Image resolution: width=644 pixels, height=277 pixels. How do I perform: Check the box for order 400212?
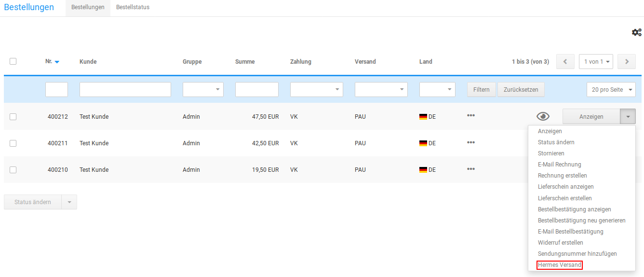tap(13, 116)
